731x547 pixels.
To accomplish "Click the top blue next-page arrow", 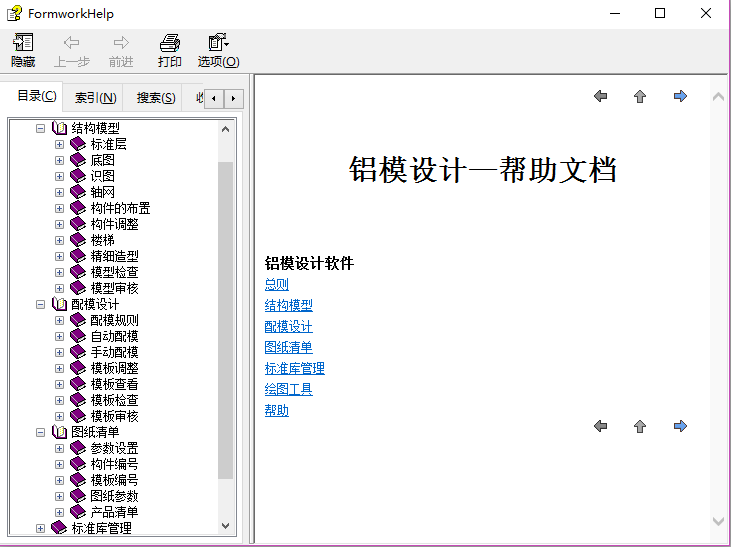I will [680, 96].
